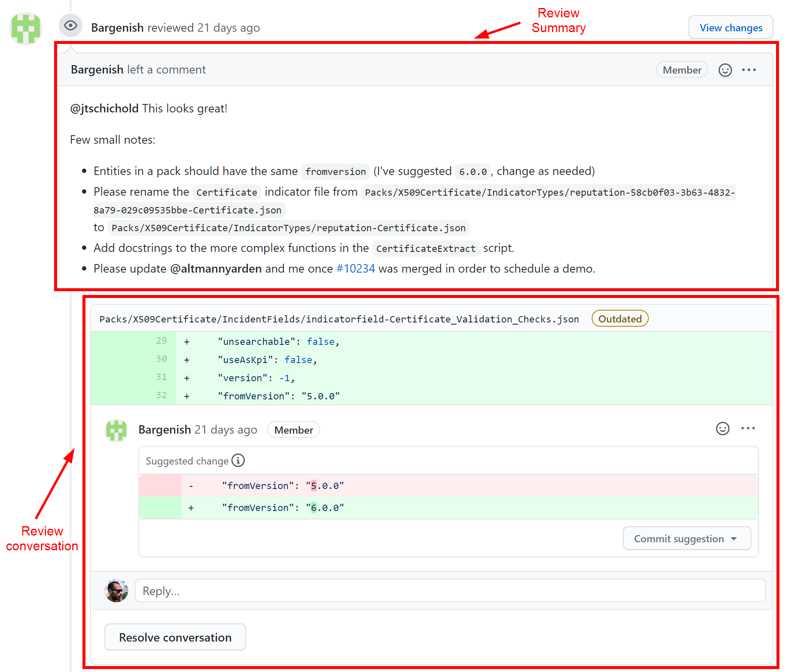Follow the #10234 pull request link
This screenshot has height=672, width=790.
[355, 269]
